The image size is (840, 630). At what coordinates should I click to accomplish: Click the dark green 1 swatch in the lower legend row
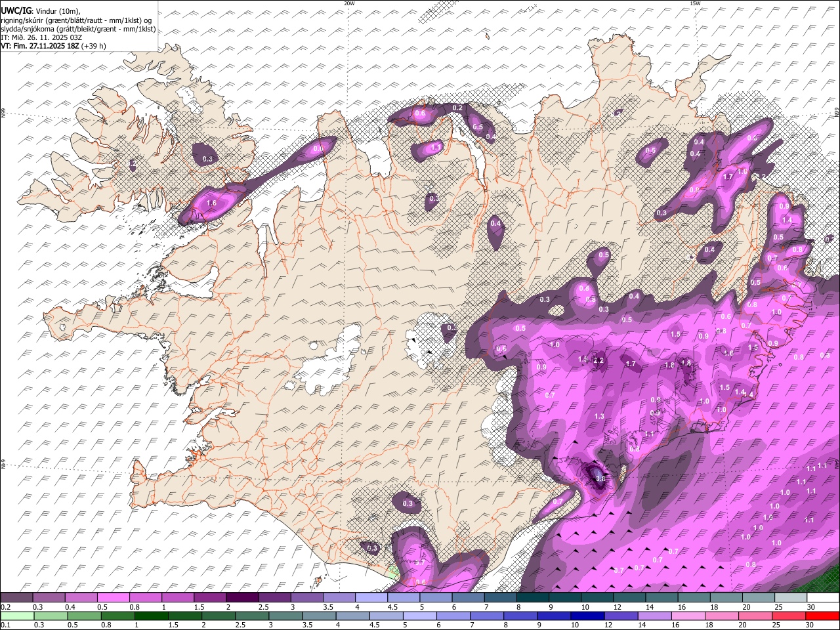coord(151,616)
